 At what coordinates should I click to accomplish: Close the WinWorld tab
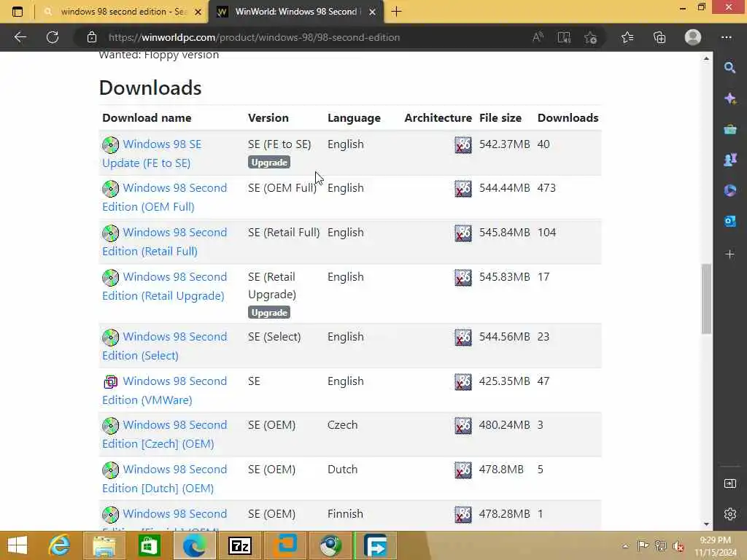click(373, 12)
